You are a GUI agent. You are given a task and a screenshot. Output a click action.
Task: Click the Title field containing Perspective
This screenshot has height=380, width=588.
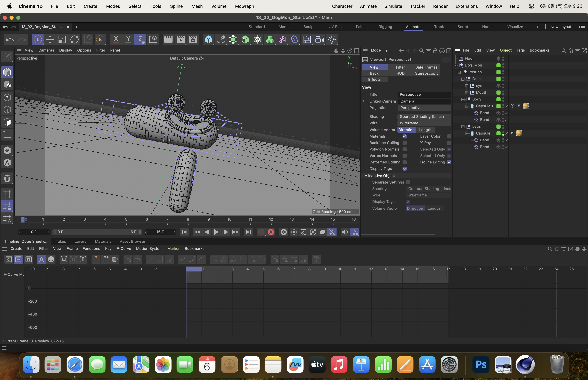pyautogui.click(x=424, y=95)
